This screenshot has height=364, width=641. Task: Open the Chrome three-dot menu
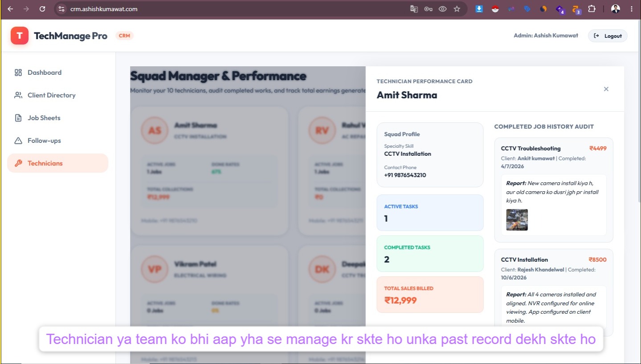(632, 9)
